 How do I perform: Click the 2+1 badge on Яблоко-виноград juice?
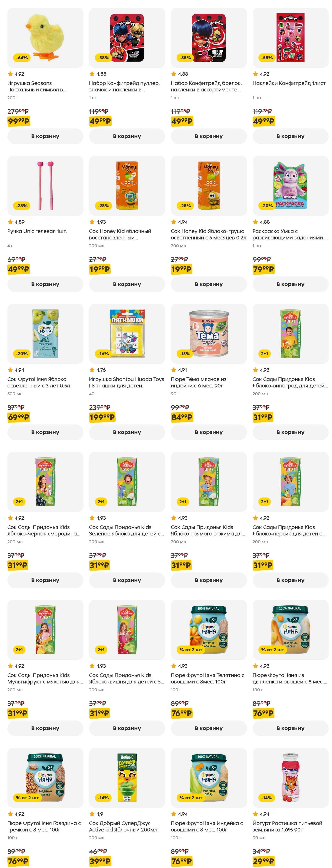[264, 354]
